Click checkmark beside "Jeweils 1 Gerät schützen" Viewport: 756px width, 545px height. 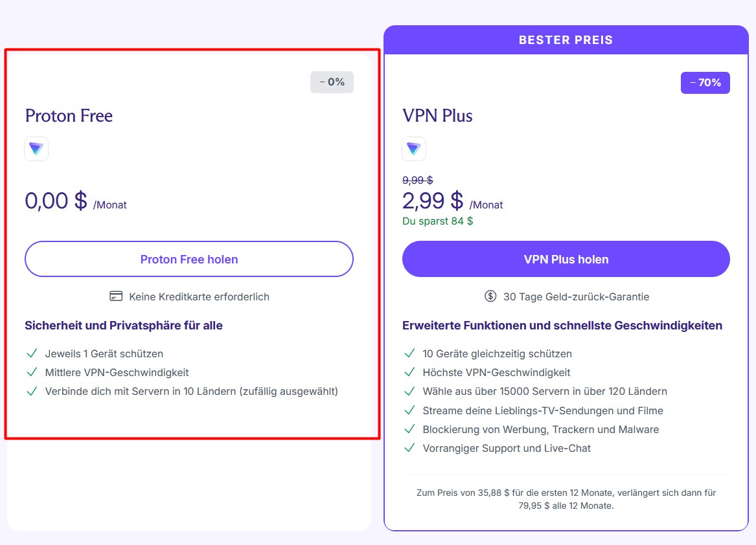tap(31, 353)
